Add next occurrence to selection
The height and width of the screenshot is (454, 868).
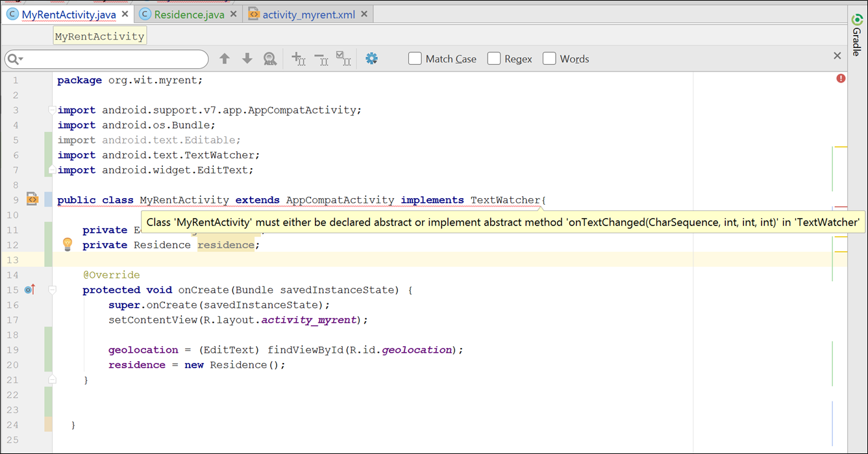point(299,58)
